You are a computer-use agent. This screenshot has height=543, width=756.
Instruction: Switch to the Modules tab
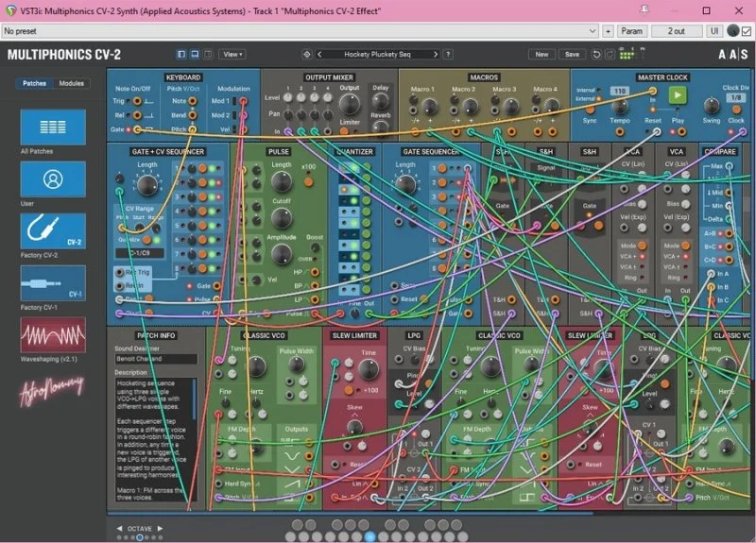point(72,83)
